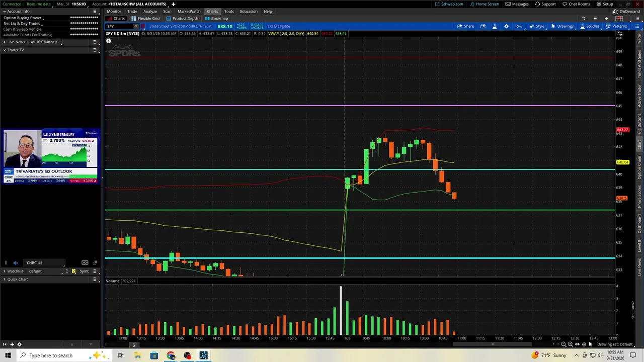Open the CNBC US channel selector
The image size is (644, 362).
[44, 262]
